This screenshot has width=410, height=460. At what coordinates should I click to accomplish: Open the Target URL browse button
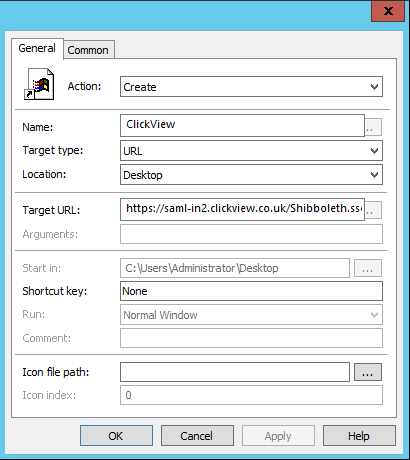(x=373, y=210)
